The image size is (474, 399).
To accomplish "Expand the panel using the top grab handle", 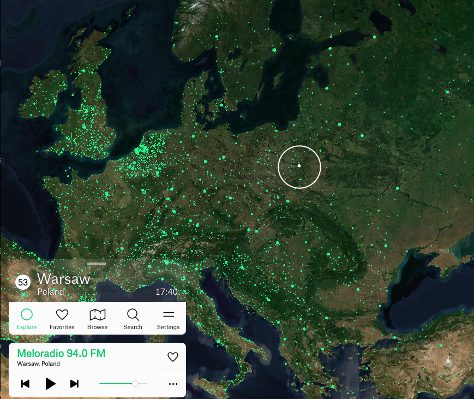I will point(96,264).
